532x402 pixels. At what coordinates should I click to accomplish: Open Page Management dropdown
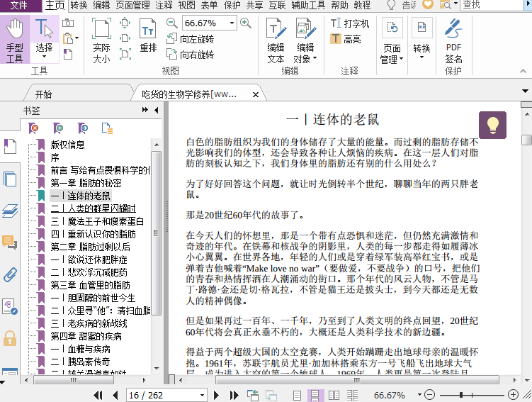tap(392, 41)
